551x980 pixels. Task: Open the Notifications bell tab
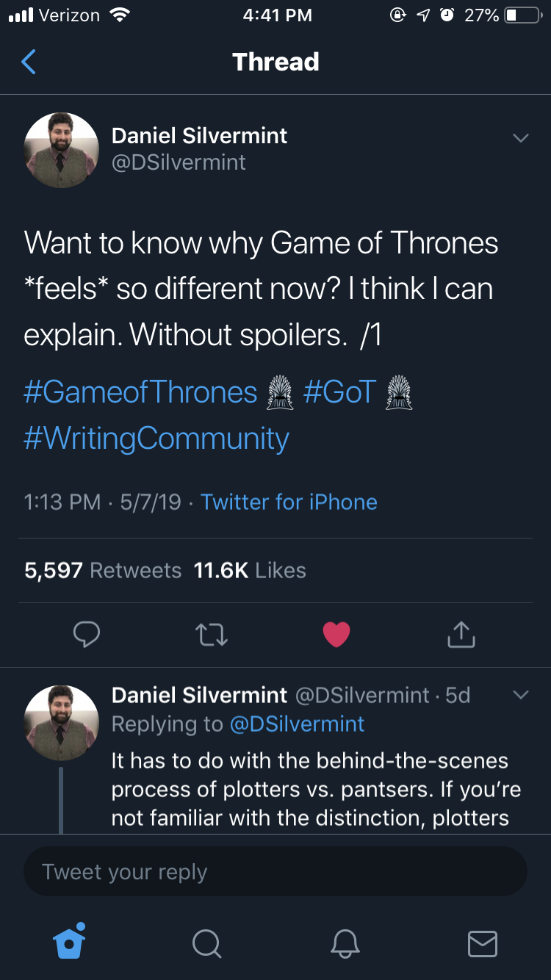[345, 943]
